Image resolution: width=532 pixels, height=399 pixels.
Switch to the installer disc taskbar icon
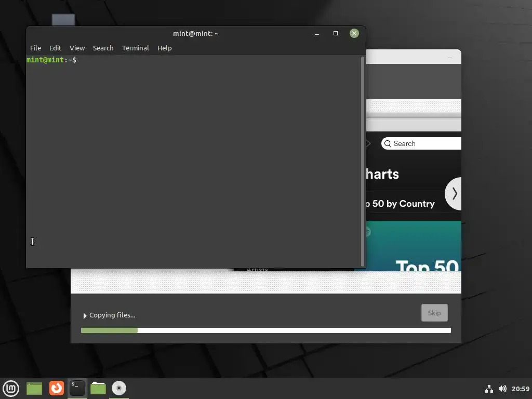coord(119,388)
